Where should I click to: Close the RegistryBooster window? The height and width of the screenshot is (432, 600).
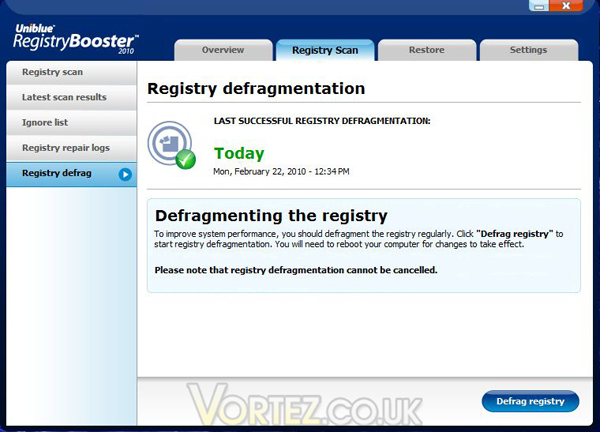(x=566, y=5)
